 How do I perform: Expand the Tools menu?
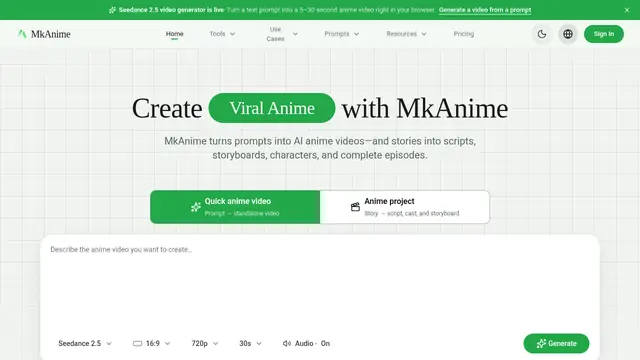coord(222,34)
